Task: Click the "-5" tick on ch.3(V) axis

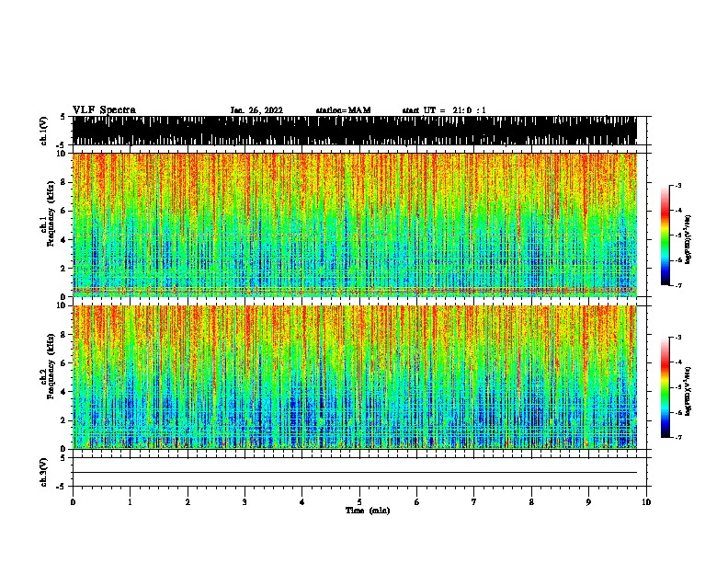Action: (62, 487)
